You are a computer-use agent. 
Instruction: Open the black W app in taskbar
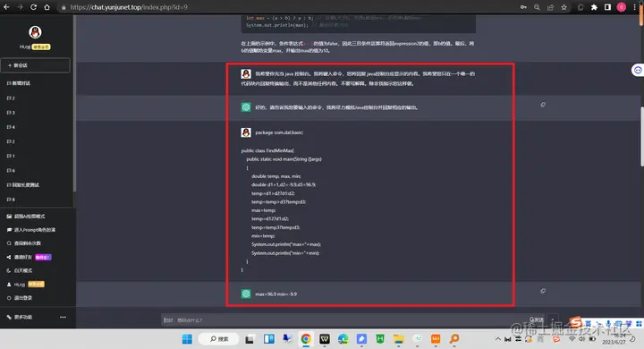pyautogui.click(x=325, y=339)
